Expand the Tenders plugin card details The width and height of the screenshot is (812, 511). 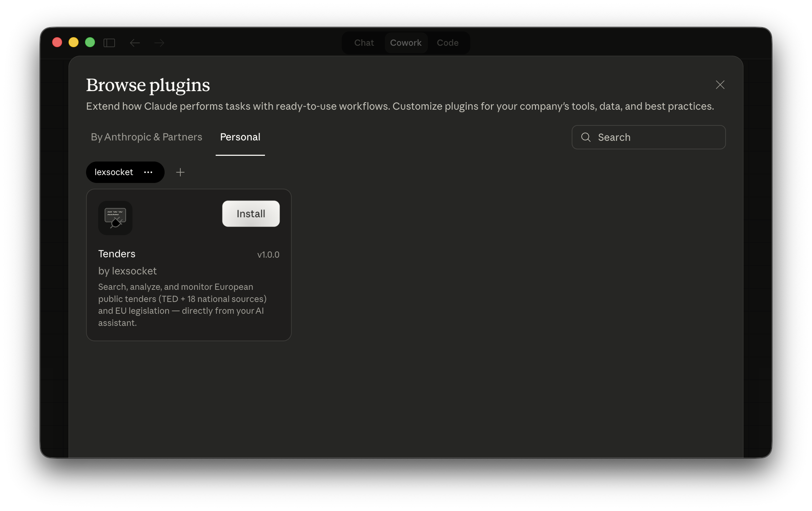(189, 264)
